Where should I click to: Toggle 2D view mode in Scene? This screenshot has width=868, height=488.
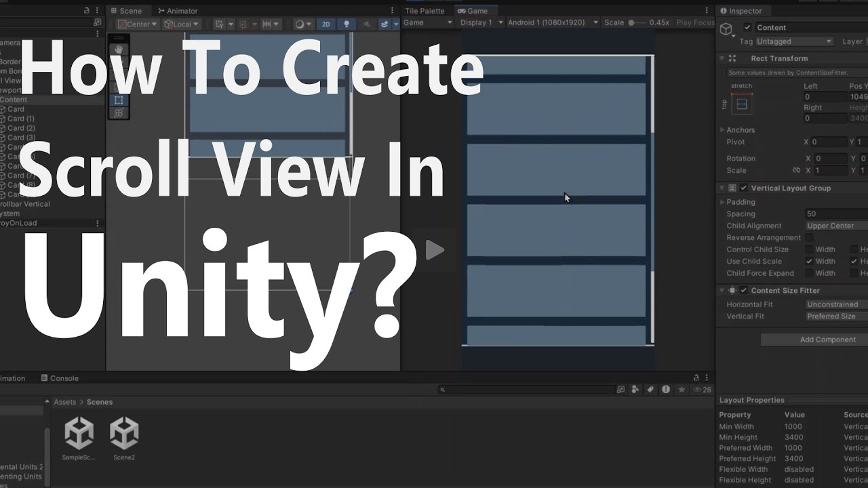coord(325,24)
